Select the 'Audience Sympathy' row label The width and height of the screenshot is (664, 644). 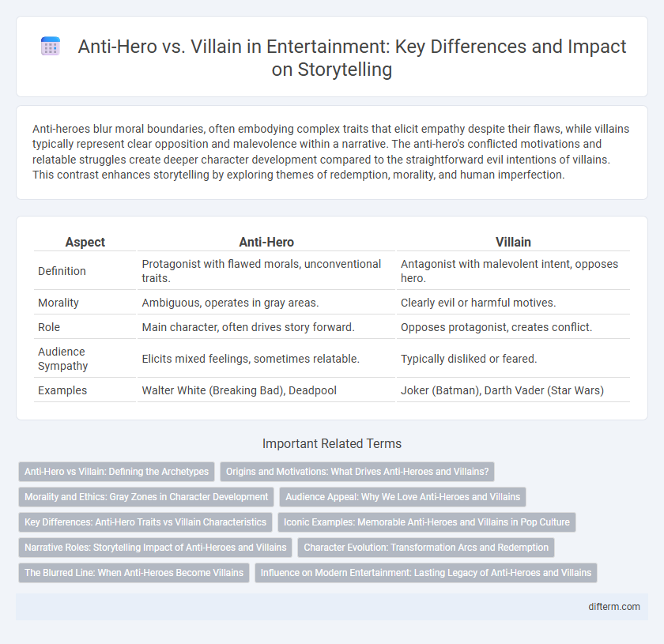click(62, 359)
